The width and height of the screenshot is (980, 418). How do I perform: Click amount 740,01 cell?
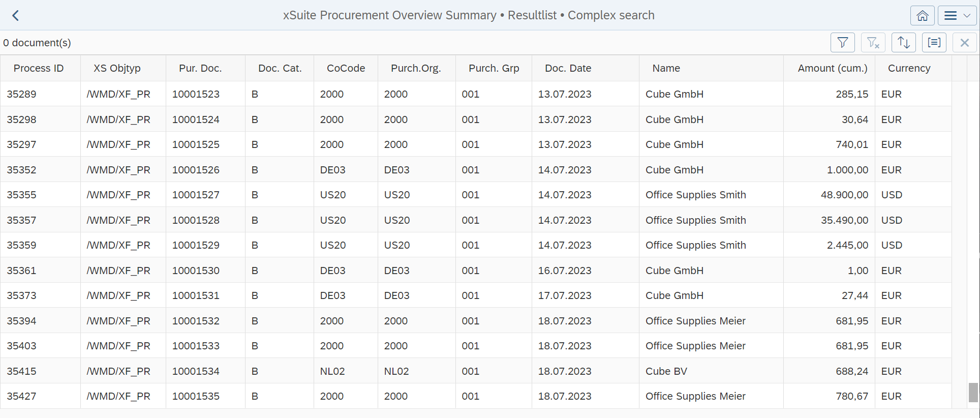[829, 144]
